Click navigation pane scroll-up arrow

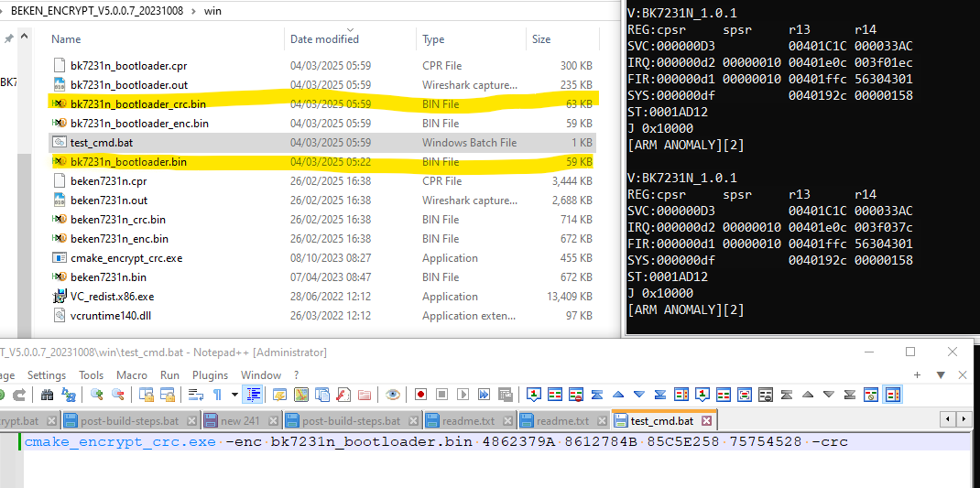point(25,38)
